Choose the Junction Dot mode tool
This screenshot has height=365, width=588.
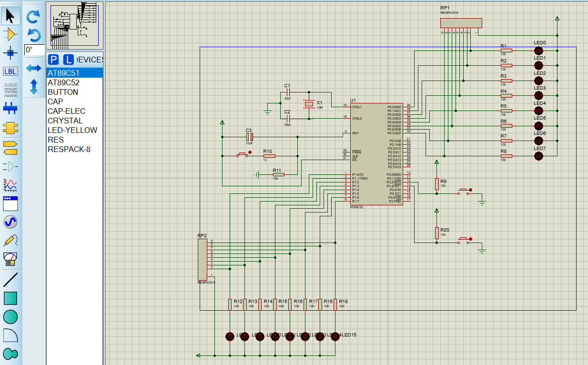10,52
